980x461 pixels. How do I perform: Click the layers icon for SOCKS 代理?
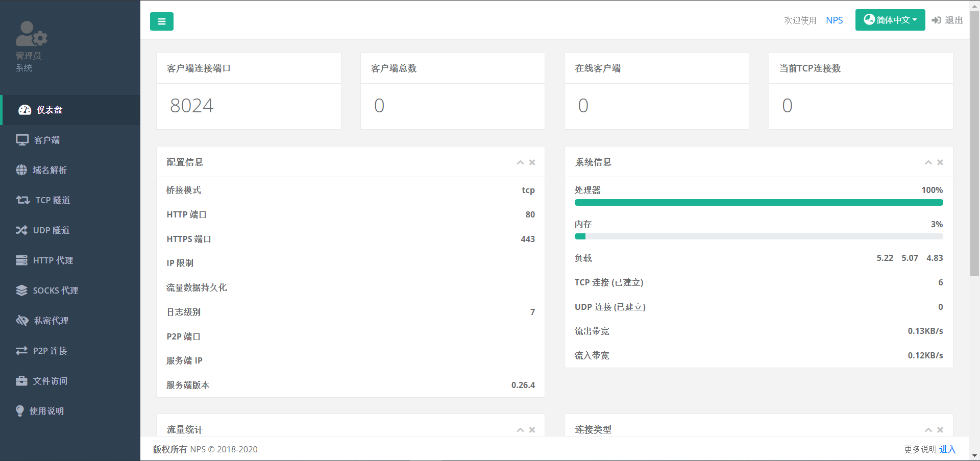pos(21,290)
